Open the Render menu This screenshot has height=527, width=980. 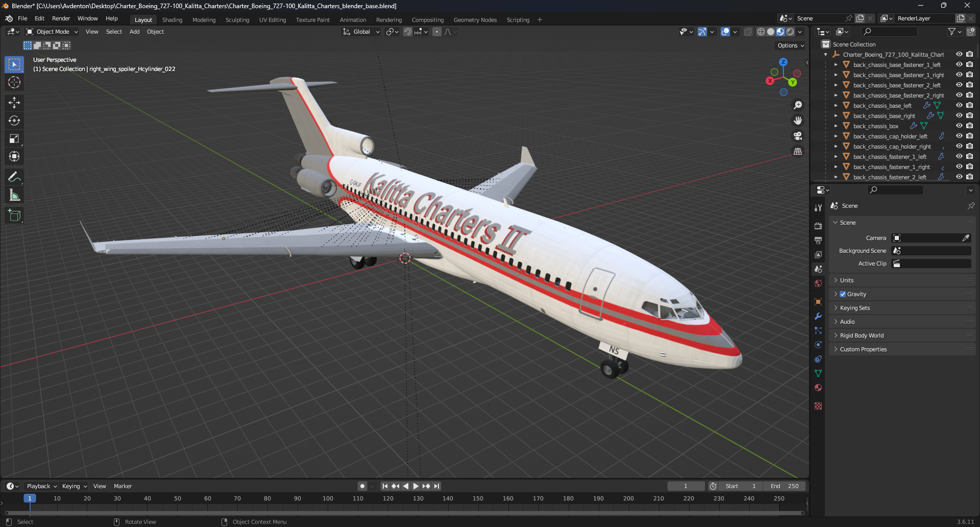point(61,18)
